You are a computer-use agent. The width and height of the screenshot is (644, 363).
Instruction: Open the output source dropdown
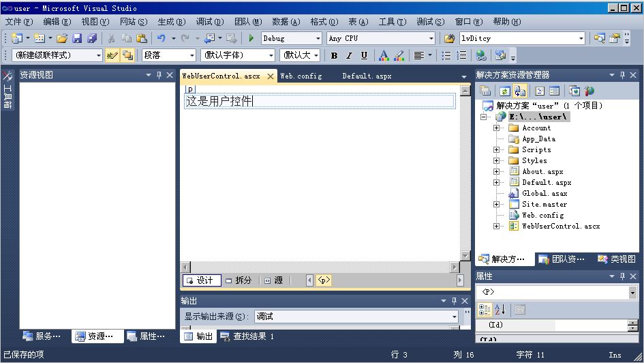tap(455, 317)
